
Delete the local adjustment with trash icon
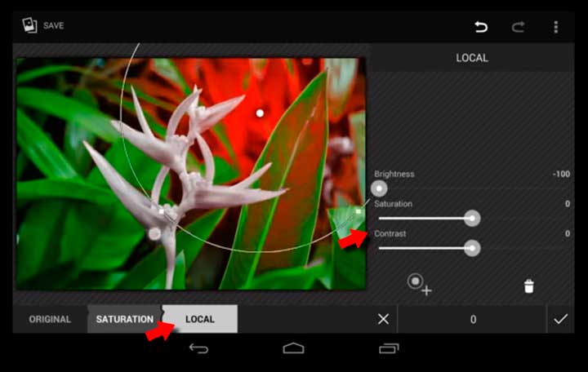(x=528, y=286)
